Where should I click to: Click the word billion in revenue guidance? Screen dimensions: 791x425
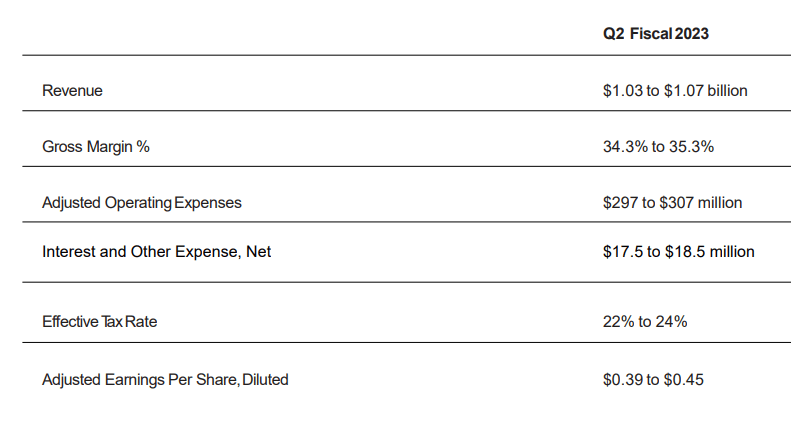[x=727, y=90]
